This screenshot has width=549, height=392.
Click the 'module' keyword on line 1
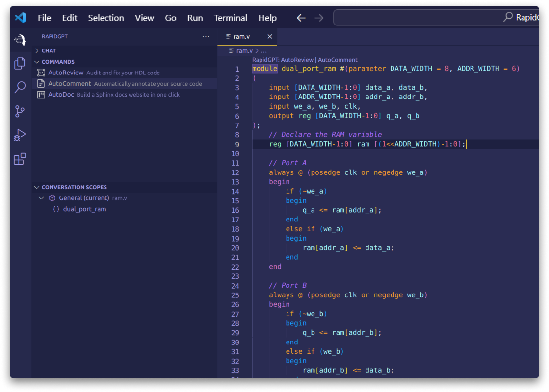tap(265, 69)
